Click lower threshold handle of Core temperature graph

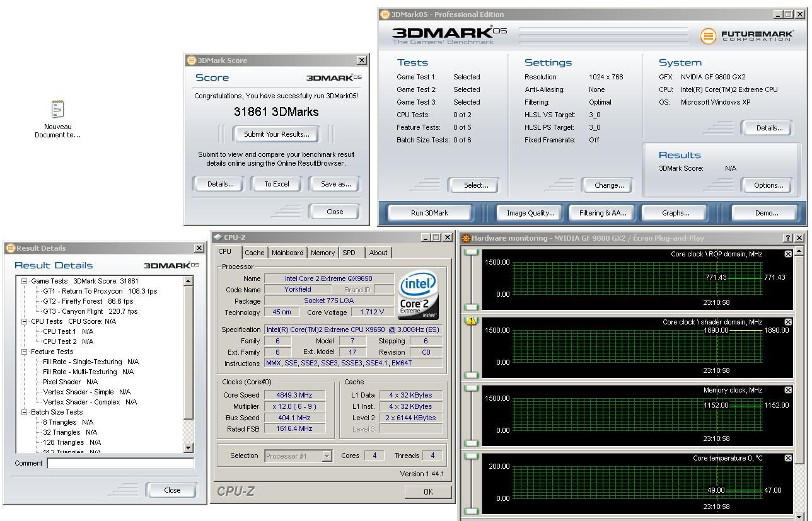pyautogui.click(x=472, y=512)
